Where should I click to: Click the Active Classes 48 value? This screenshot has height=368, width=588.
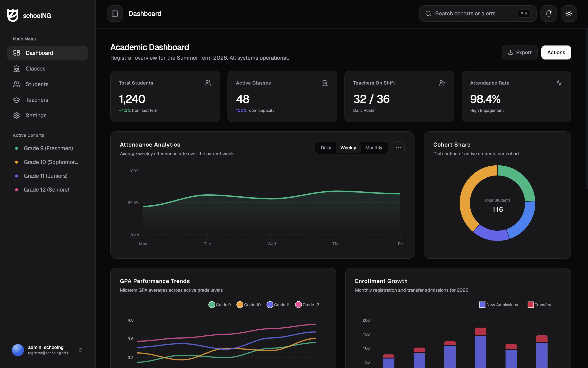[x=243, y=99]
